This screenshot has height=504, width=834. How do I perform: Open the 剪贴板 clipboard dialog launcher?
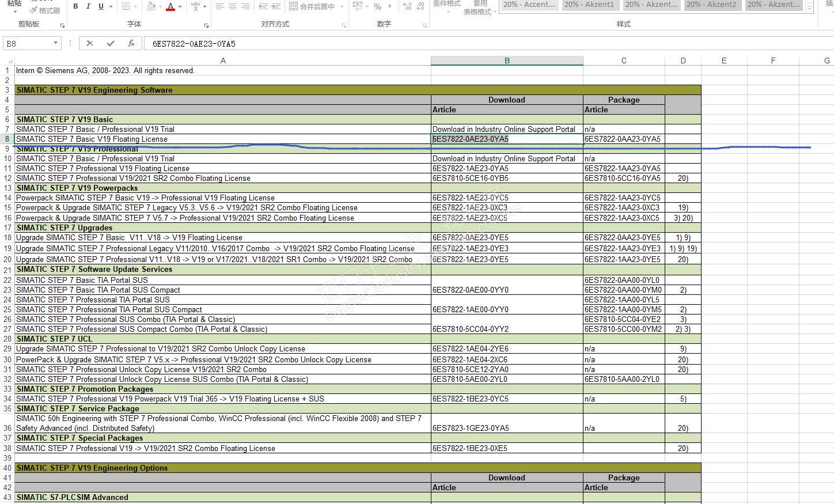coord(62,25)
